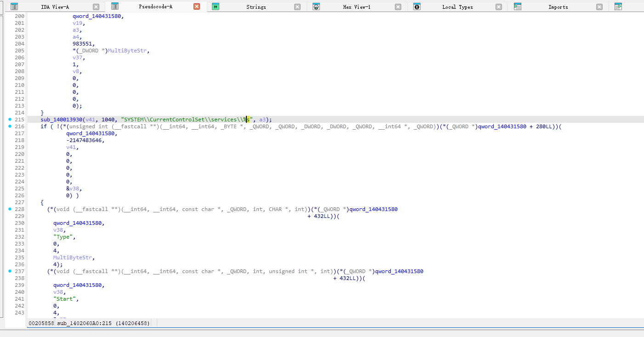
Task: Toggle breakpoint dot on line 228
Action: 10,209
